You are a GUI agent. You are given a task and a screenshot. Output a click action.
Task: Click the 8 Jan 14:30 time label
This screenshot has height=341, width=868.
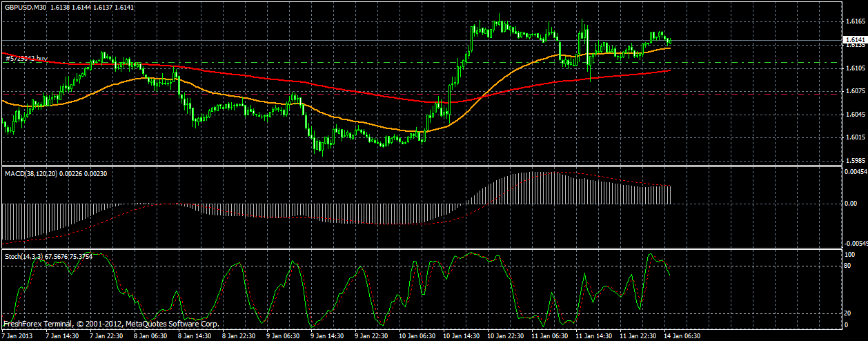[x=194, y=335]
